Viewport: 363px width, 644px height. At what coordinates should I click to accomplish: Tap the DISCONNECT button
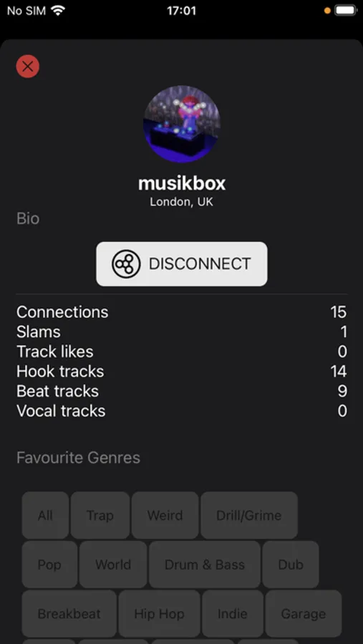click(x=182, y=264)
